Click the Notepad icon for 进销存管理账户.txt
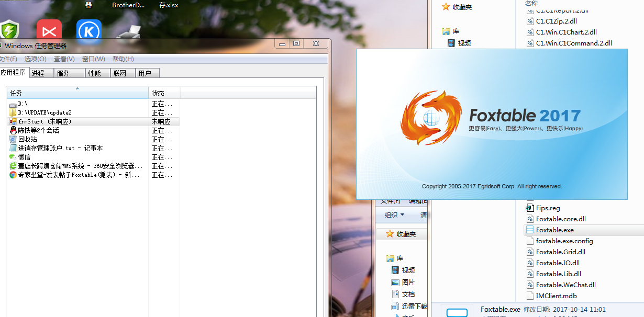Viewport: 644px width, 317px height. pos(13,149)
